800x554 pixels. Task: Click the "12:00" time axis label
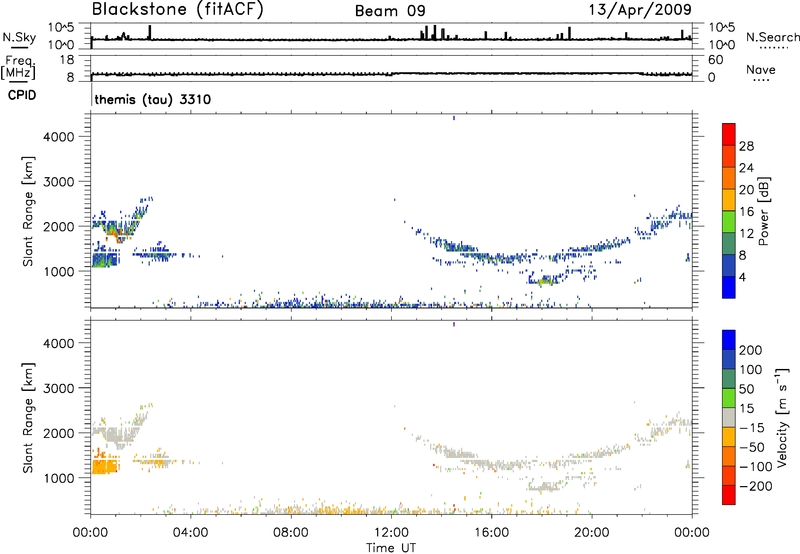pos(391,533)
